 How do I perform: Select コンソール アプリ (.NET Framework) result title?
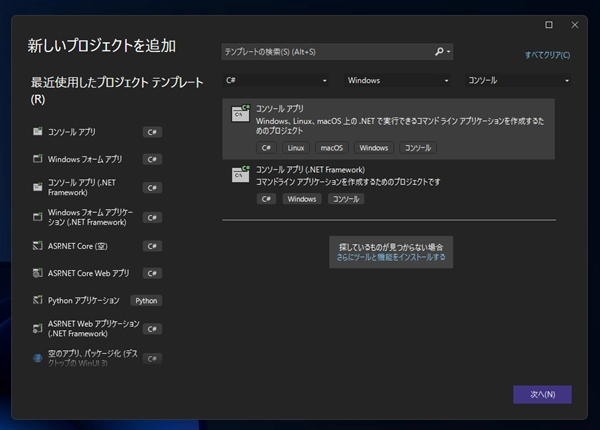pos(310,169)
